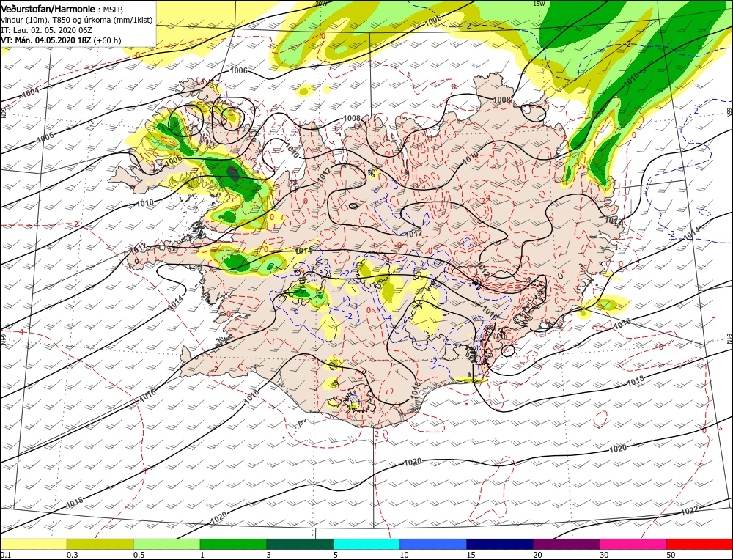Click the red 50 mm legend swatch
The width and height of the screenshot is (733, 560).
699,544
